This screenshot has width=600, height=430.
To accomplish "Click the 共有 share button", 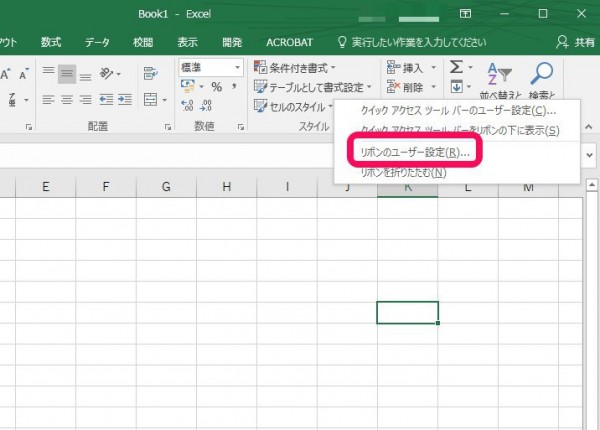I will tap(576, 42).
